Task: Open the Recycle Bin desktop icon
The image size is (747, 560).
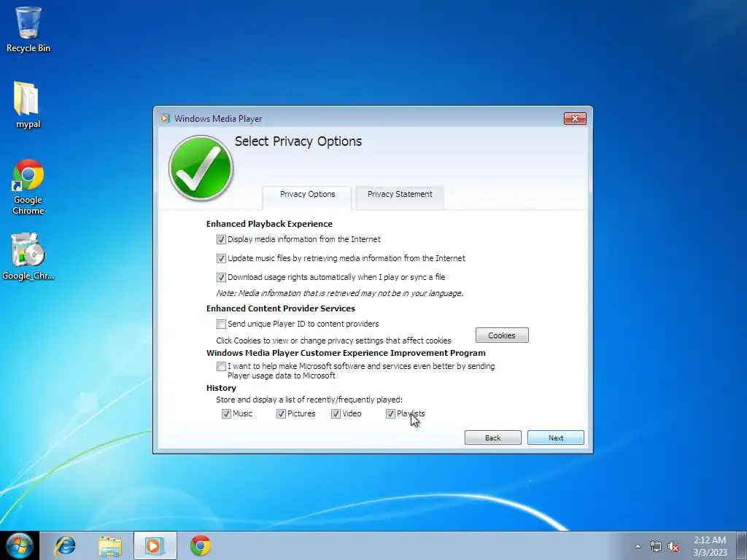Action: (28, 29)
